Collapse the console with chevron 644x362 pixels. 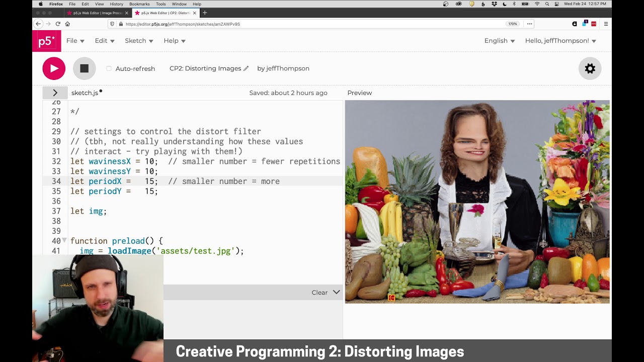click(336, 292)
